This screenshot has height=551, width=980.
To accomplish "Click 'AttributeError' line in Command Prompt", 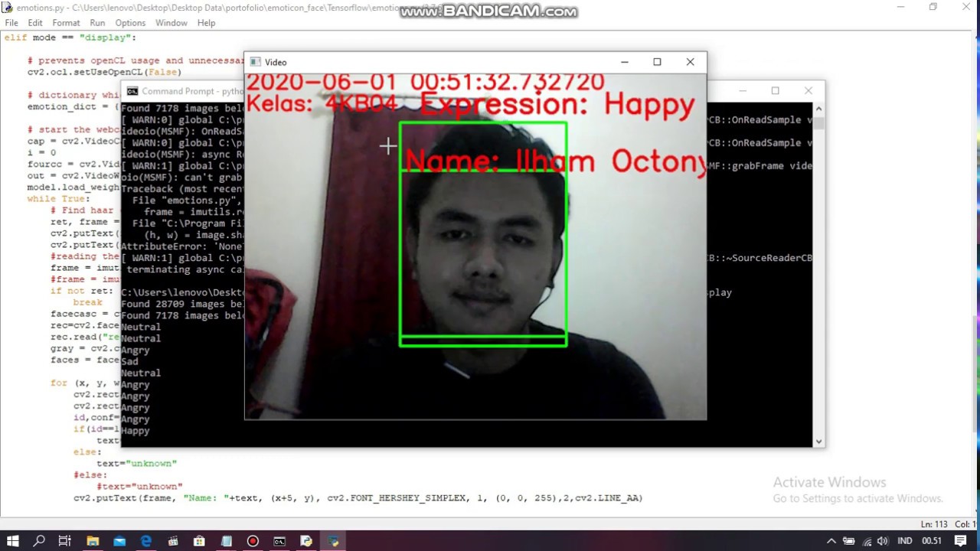I will click(x=182, y=246).
